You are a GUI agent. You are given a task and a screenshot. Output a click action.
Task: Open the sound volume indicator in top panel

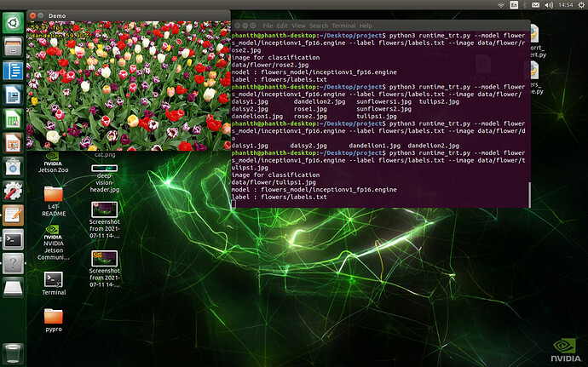tap(549, 5)
